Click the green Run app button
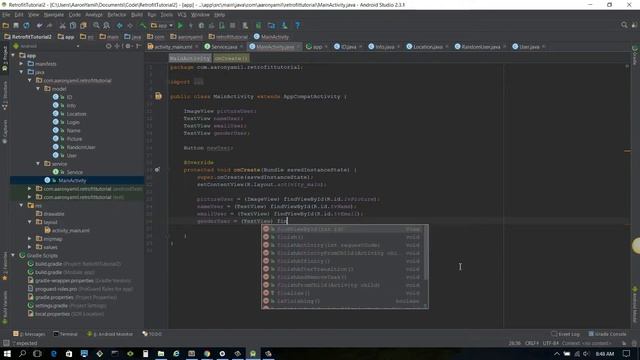 click(x=180, y=25)
